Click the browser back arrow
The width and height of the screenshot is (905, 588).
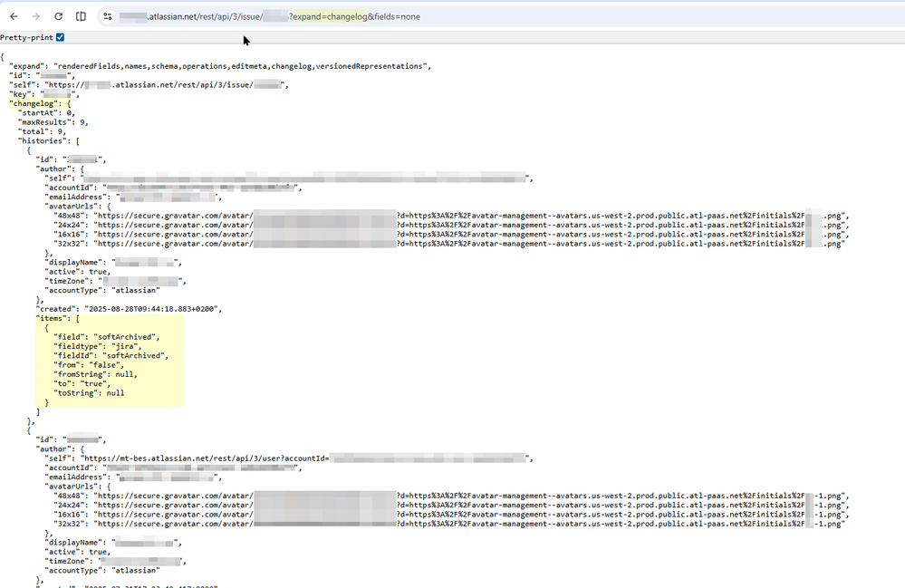click(x=13, y=15)
